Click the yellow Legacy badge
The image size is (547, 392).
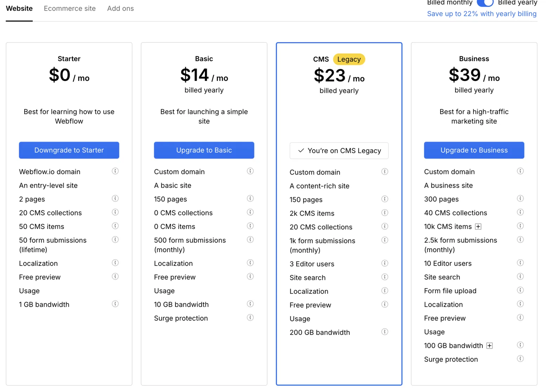[349, 59]
